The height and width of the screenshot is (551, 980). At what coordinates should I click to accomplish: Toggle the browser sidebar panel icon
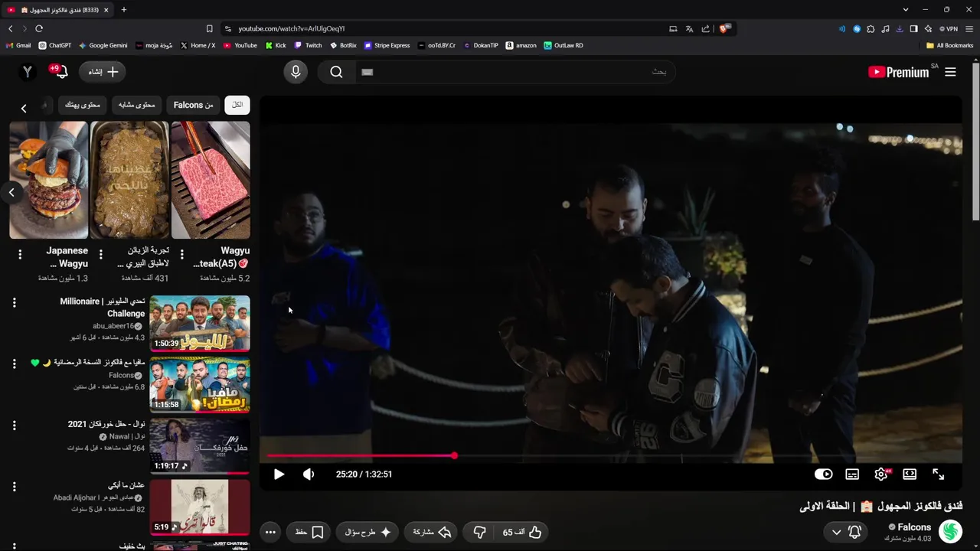click(913, 28)
